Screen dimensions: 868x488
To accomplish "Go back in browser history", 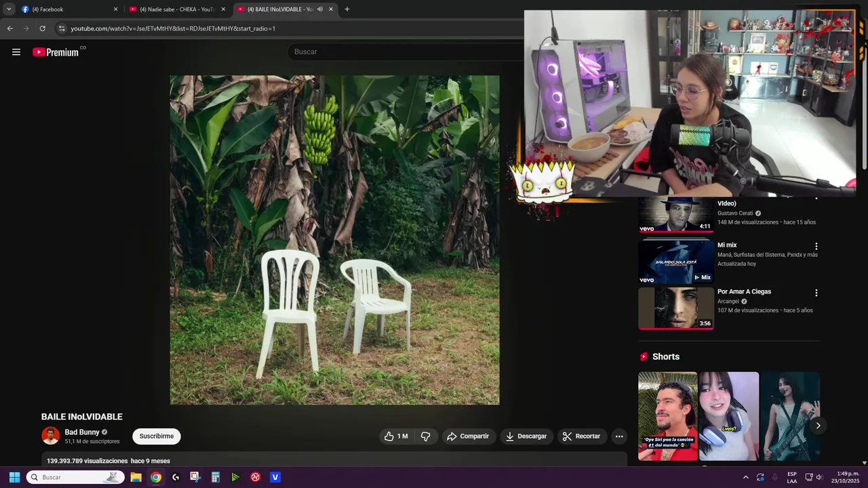I will point(9,28).
